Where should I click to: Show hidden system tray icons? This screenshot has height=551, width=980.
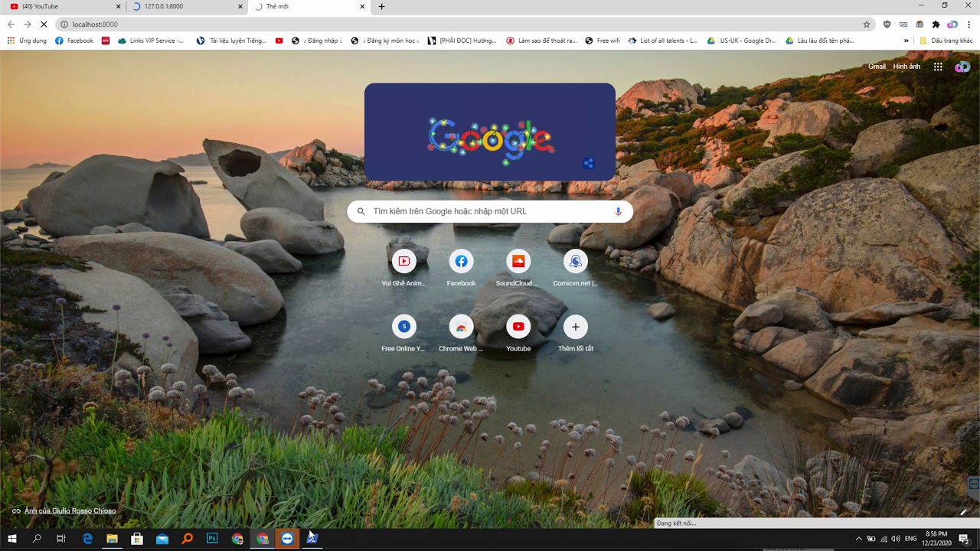coord(858,539)
